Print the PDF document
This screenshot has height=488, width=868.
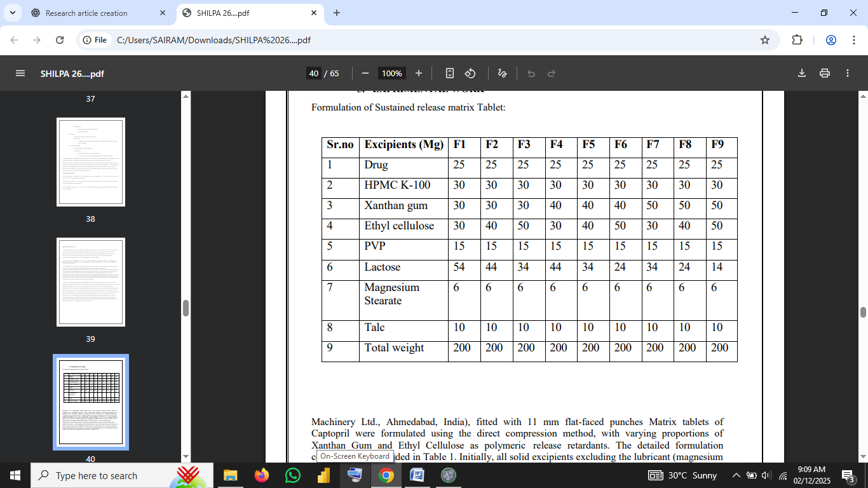click(x=825, y=73)
